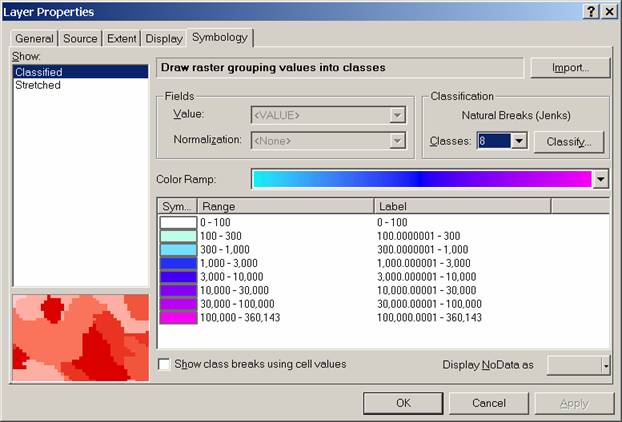Viewport: 622px width, 422px height.
Task: Expand the Color Ramp dropdown
Action: tap(600, 179)
